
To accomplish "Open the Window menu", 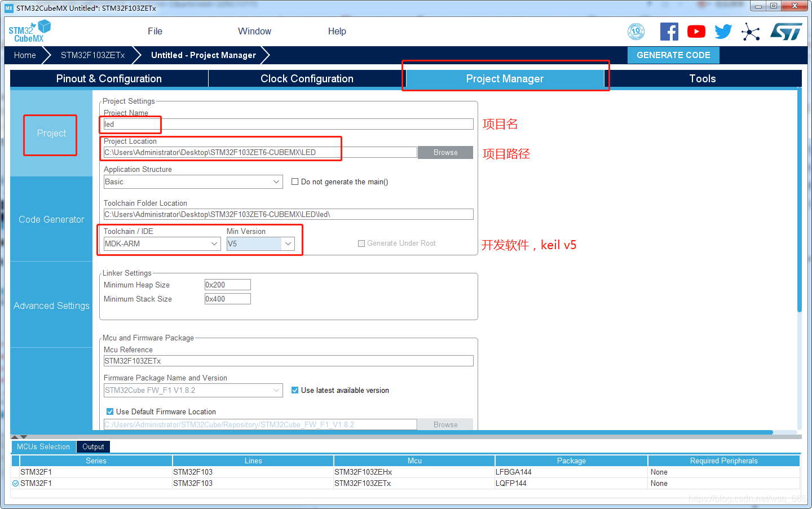I will tap(254, 32).
